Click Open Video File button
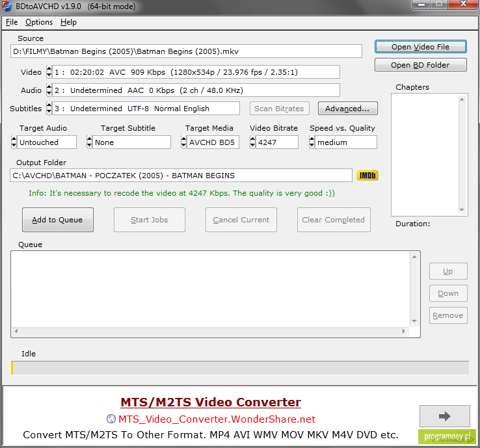The height and width of the screenshot is (448, 480). pyautogui.click(x=421, y=47)
